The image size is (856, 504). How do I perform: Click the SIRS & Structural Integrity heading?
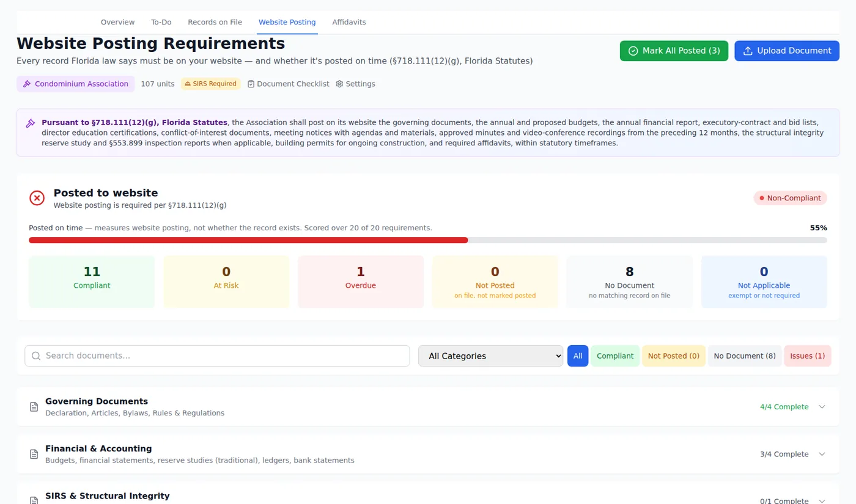(108, 495)
